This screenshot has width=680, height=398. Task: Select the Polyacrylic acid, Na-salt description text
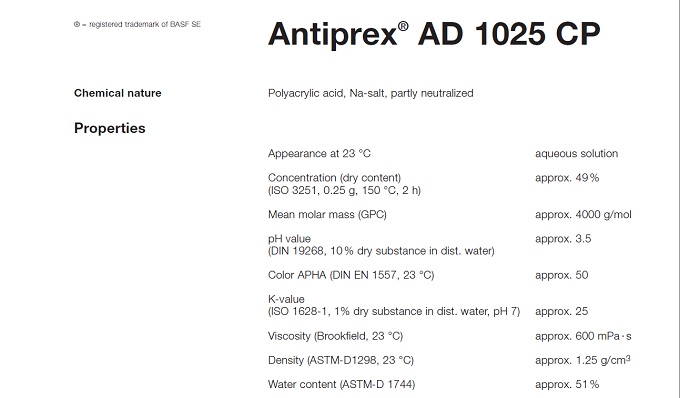371,93
